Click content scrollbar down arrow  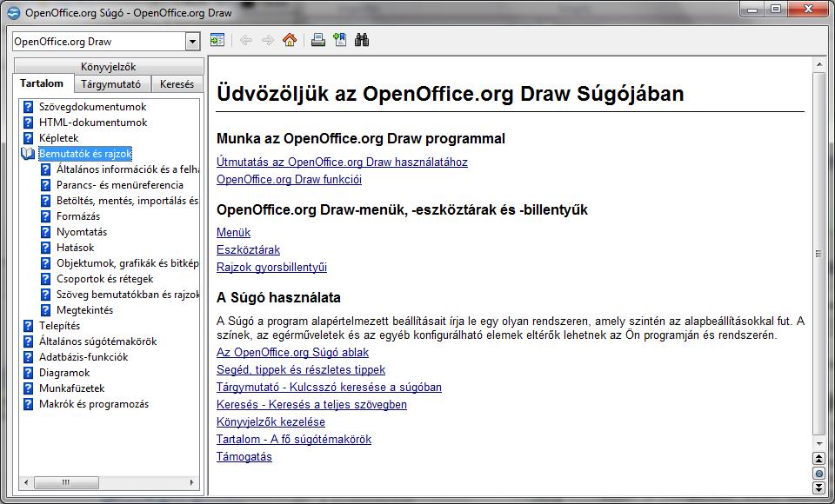818,443
